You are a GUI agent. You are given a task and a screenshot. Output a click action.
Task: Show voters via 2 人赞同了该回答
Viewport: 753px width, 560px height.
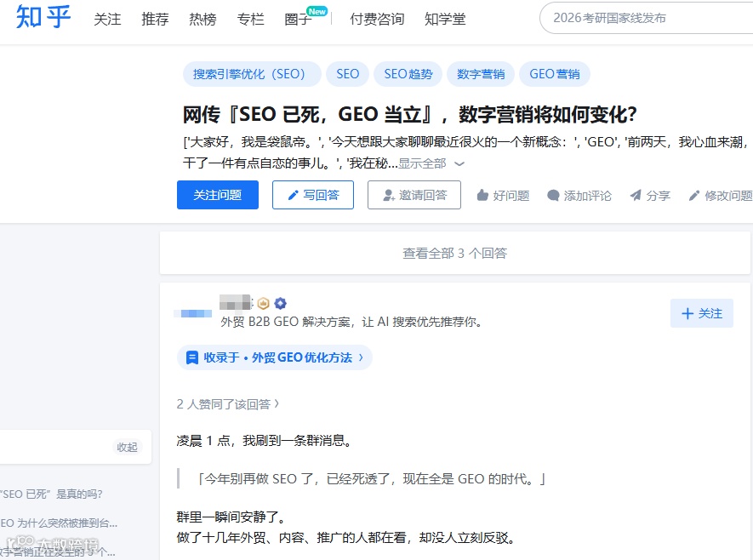(x=228, y=404)
